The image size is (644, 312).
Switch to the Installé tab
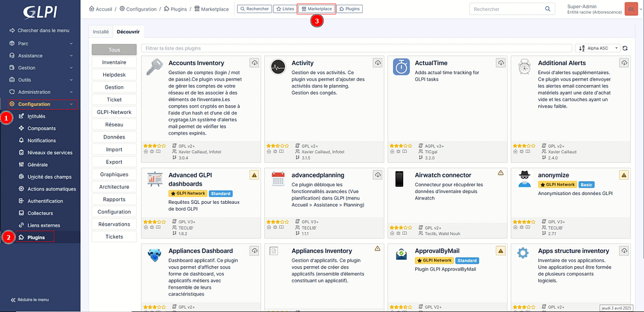pyautogui.click(x=101, y=31)
